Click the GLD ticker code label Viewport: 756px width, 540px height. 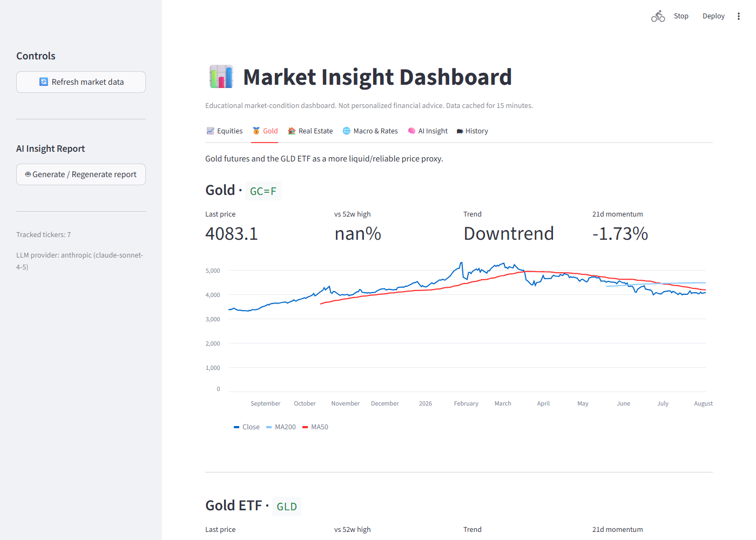coord(287,507)
